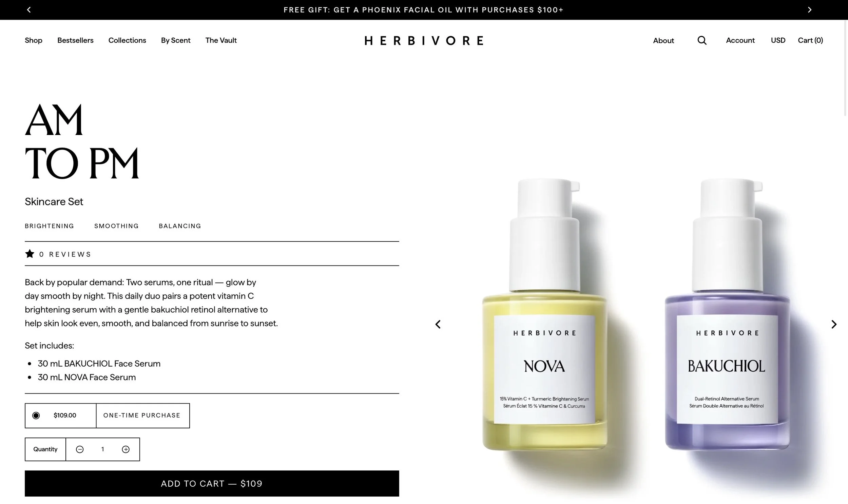Expand the By Scent menu

pyautogui.click(x=176, y=40)
